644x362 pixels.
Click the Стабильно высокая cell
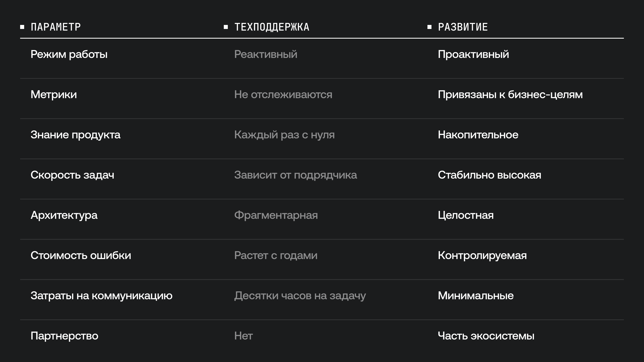pos(489,175)
